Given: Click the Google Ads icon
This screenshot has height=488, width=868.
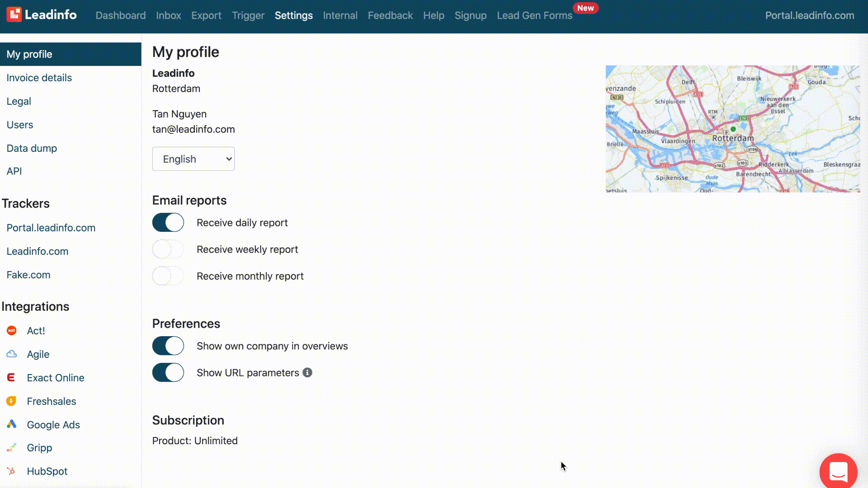Looking at the screenshot, I should coord(11,424).
